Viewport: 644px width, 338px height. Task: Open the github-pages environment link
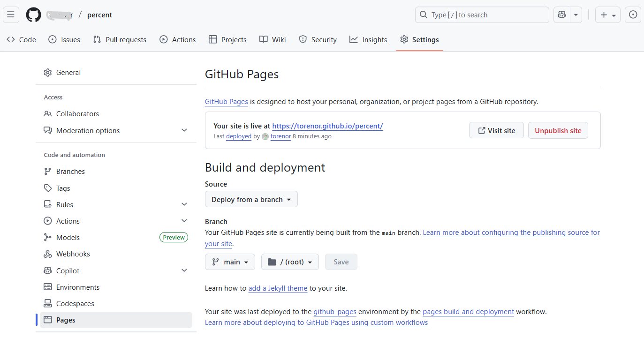point(335,311)
